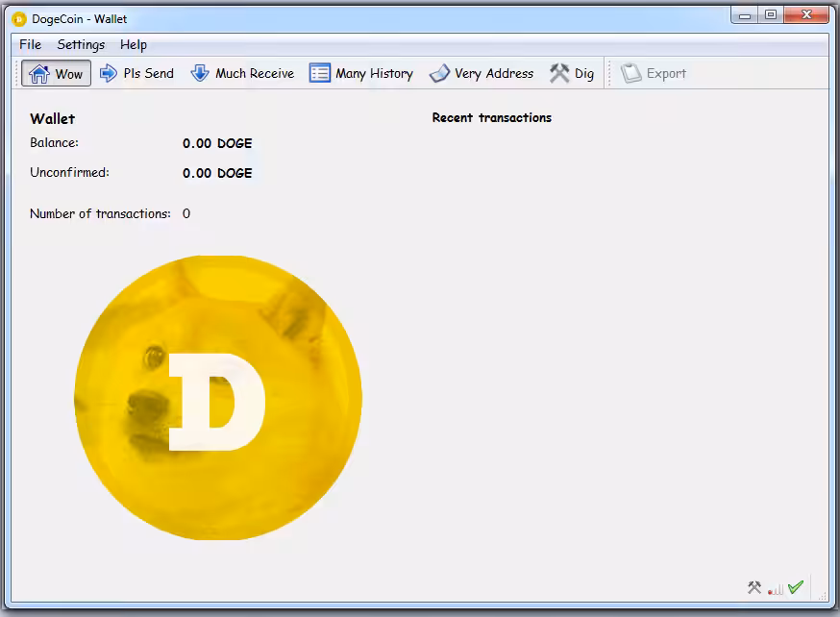Maximize the DogeCoin Wallet window

point(771,15)
